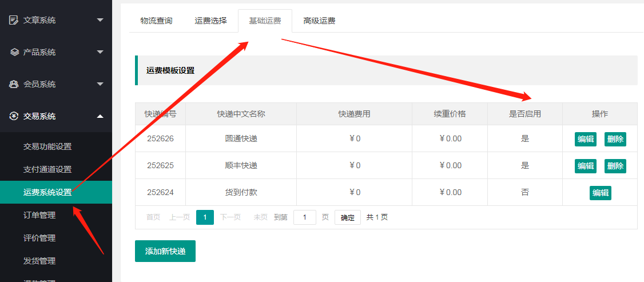This screenshot has height=282, width=644.
Task: Click the 否 status in 货到付款 row
Action: (x=525, y=192)
